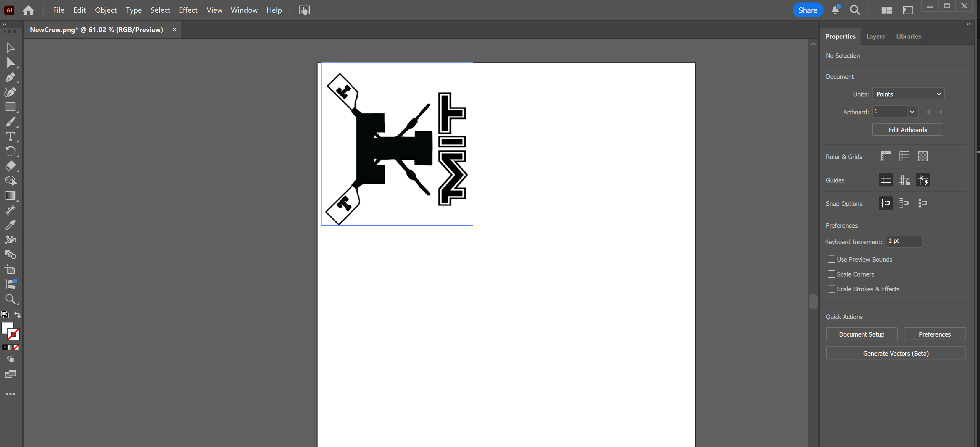Enable Use Preview Bounds checkbox
This screenshot has height=447, width=980.
click(x=831, y=259)
